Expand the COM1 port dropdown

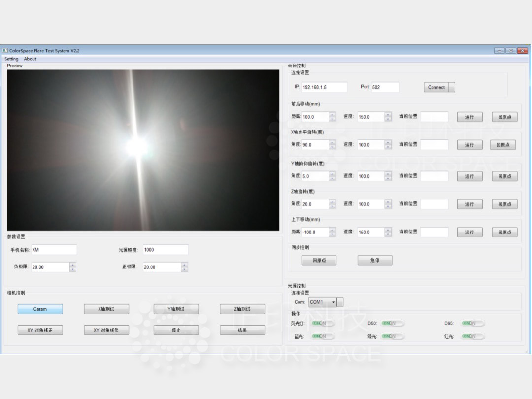[334, 302]
